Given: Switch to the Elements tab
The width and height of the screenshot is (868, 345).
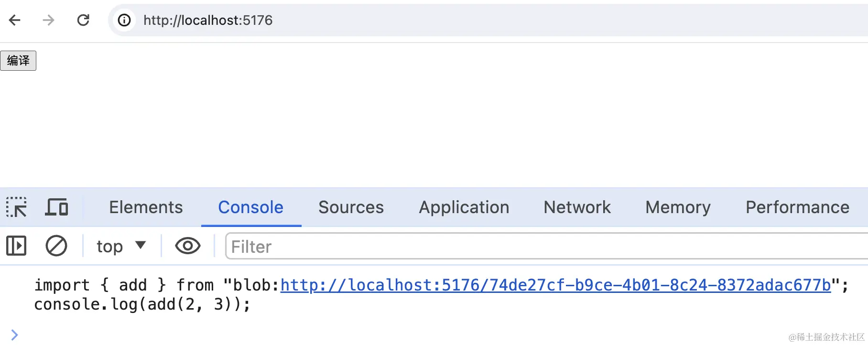Looking at the screenshot, I should tap(146, 207).
